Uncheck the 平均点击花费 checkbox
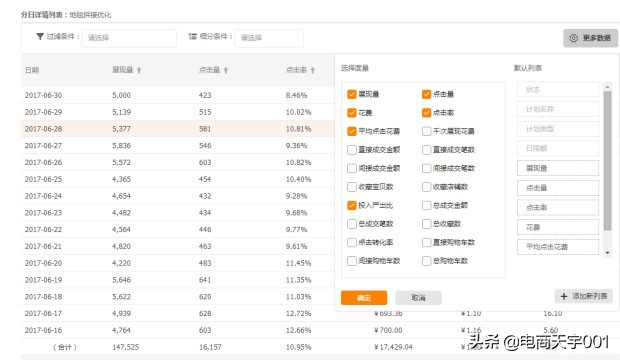The height and width of the screenshot is (360, 620). [352, 131]
